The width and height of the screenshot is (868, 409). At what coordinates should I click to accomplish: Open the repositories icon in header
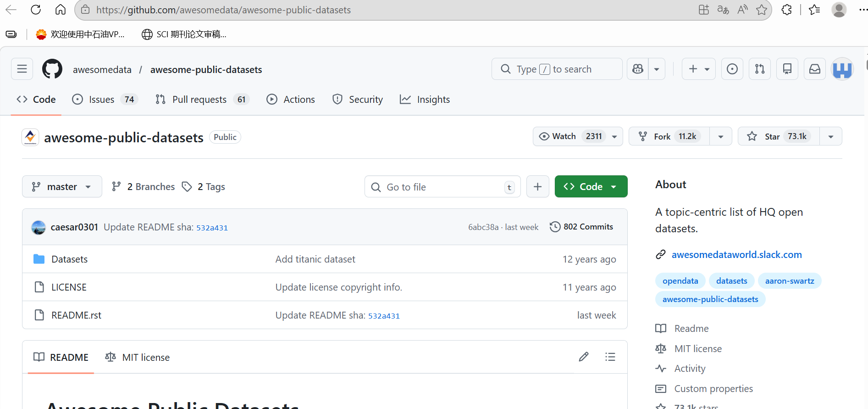787,69
